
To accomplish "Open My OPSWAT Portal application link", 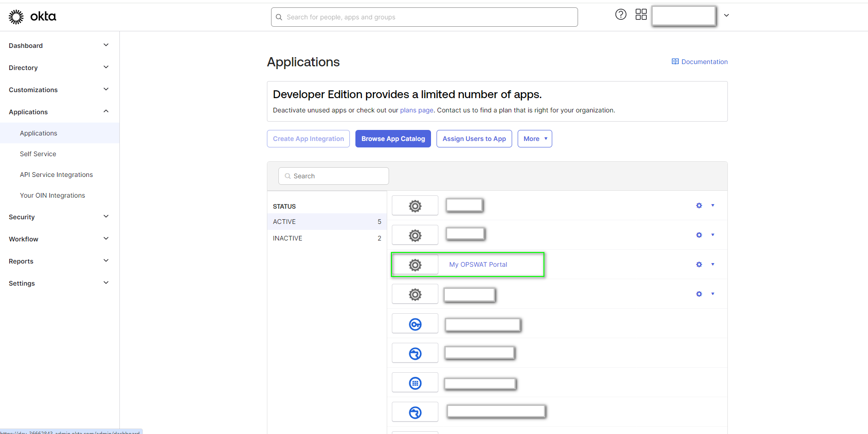I will pos(478,264).
